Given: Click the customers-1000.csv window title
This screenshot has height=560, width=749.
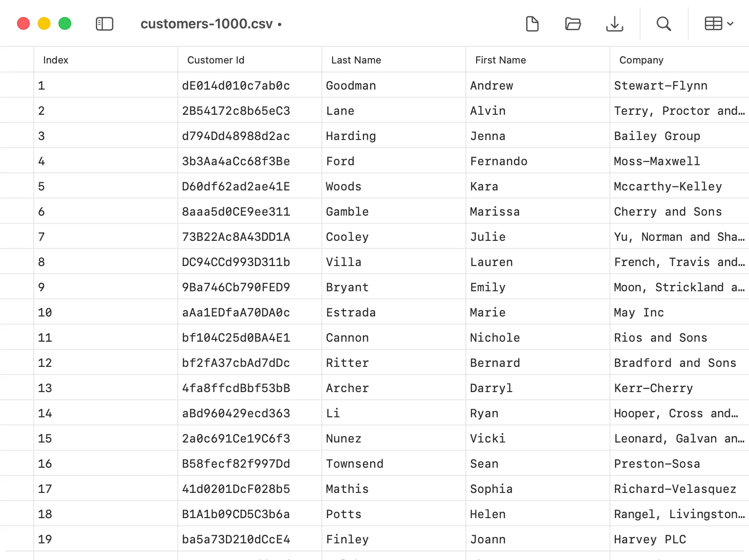Looking at the screenshot, I should (x=207, y=24).
